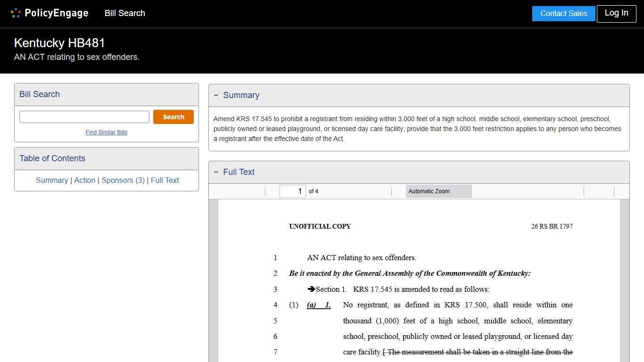Click the Log In button

pyautogui.click(x=616, y=13)
